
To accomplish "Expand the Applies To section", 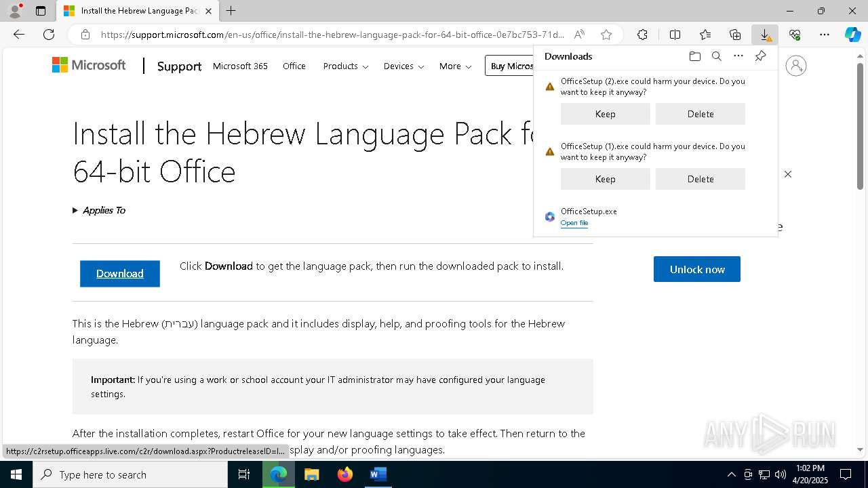I will 99,210.
